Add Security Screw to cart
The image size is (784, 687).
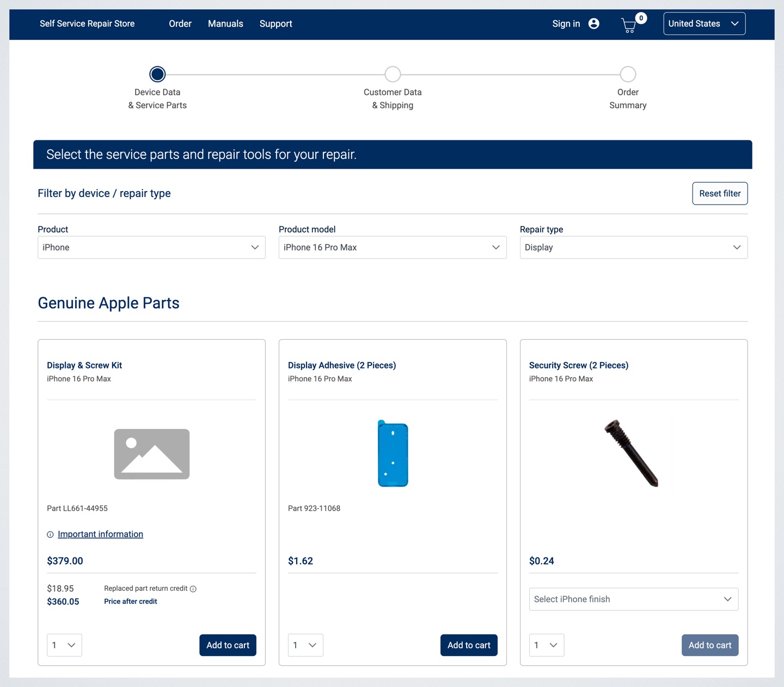pyautogui.click(x=710, y=645)
